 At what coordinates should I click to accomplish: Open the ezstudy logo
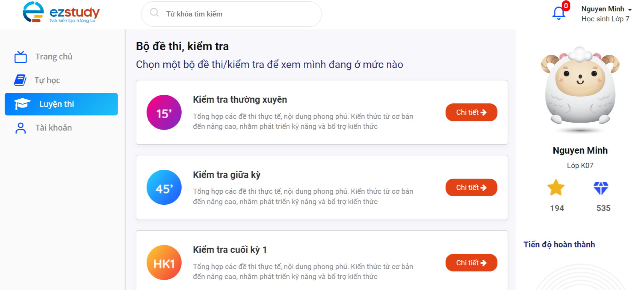61,14
